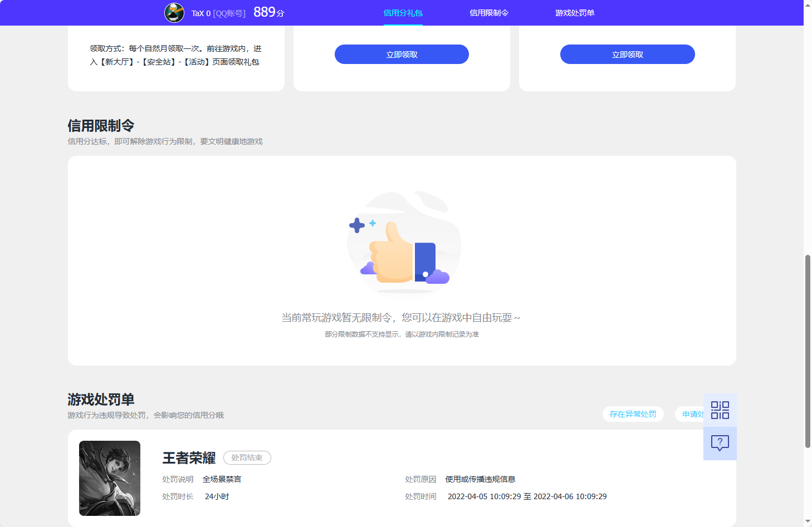812x527 pixels.
Task: Open the 存在异常处罚 abnormal punishment link
Action: 633,414
